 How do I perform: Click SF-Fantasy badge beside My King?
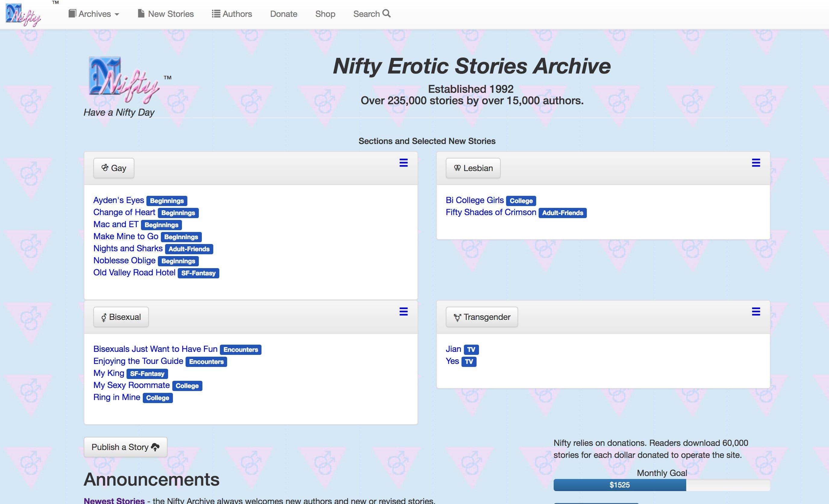pyautogui.click(x=147, y=374)
